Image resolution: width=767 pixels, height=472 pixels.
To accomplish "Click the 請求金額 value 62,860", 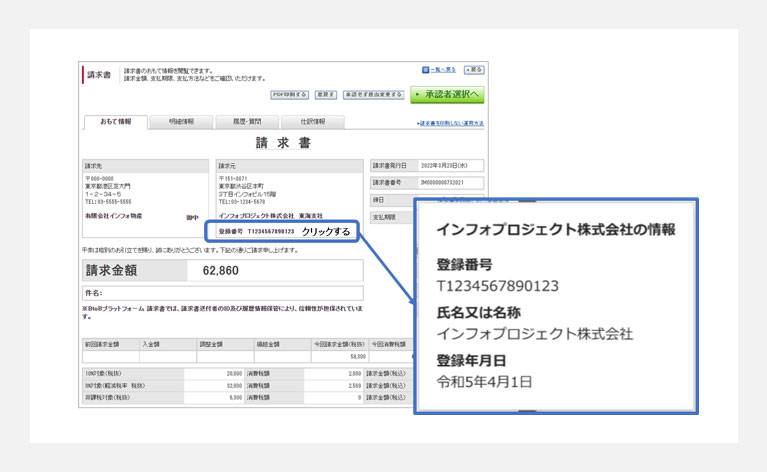I will coord(220,270).
